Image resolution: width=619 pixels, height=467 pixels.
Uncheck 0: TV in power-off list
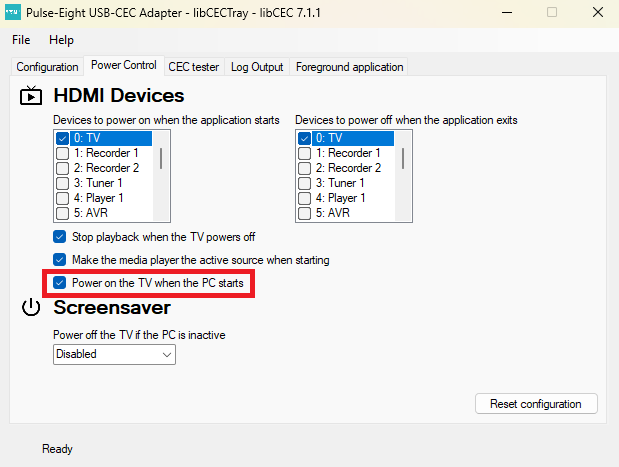click(304, 138)
